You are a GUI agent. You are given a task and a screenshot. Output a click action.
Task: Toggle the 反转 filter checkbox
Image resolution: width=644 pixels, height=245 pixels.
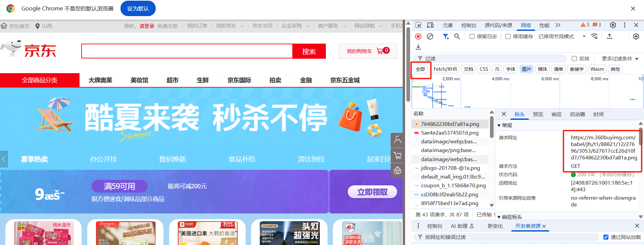pyautogui.click(x=574, y=58)
